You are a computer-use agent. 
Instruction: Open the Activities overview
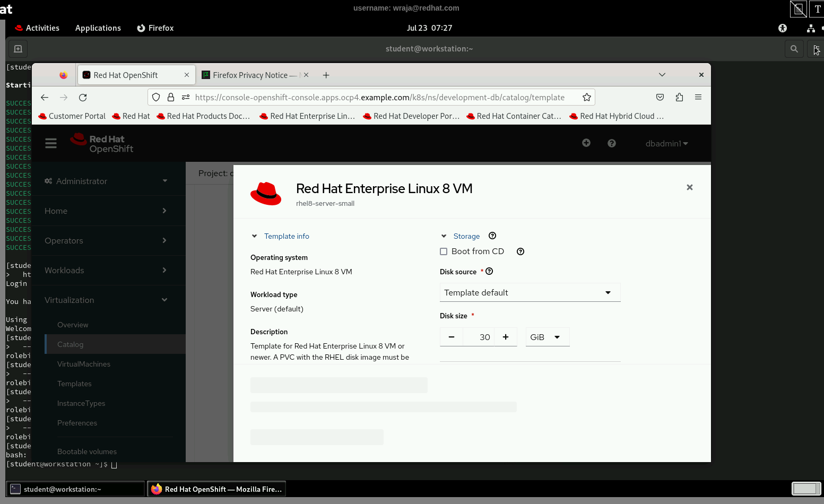[x=37, y=28]
